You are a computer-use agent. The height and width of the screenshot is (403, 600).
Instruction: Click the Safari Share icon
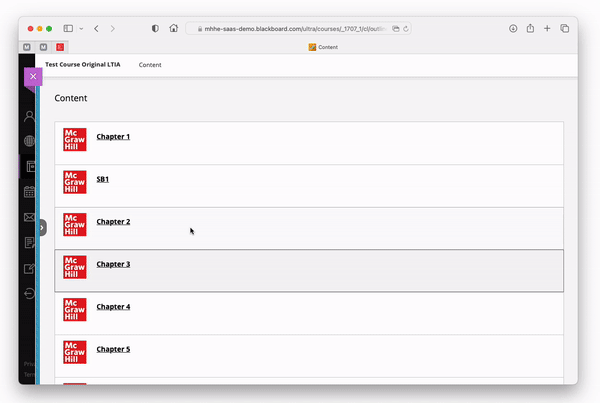[x=530, y=29]
